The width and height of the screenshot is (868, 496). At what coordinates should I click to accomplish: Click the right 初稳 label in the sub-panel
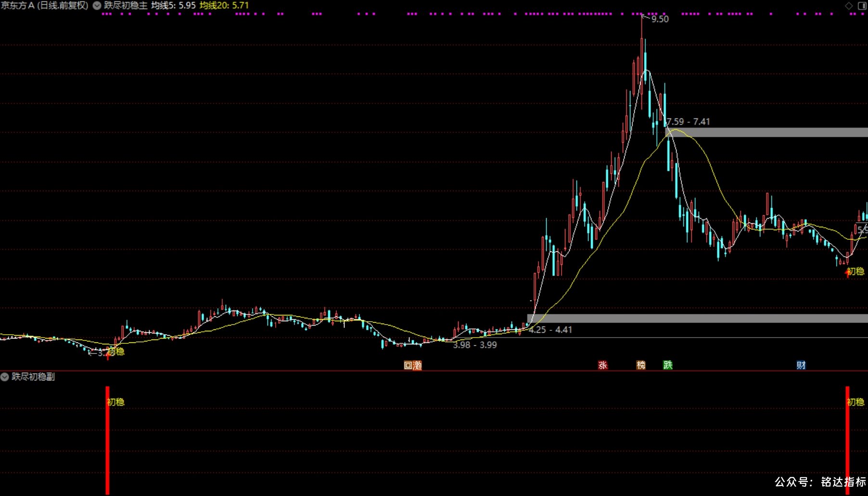pyautogui.click(x=856, y=402)
